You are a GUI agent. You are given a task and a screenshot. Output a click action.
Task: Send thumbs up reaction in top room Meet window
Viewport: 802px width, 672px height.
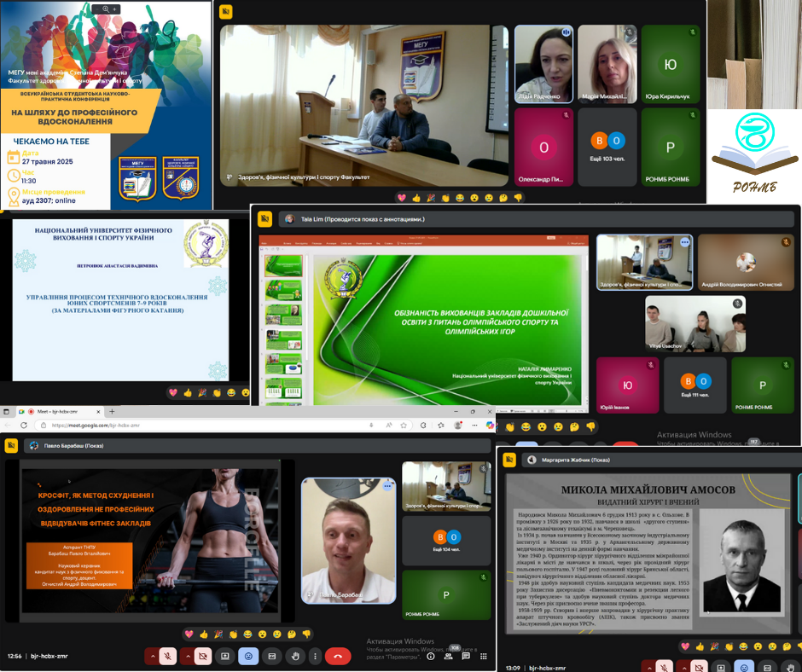point(416,198)
